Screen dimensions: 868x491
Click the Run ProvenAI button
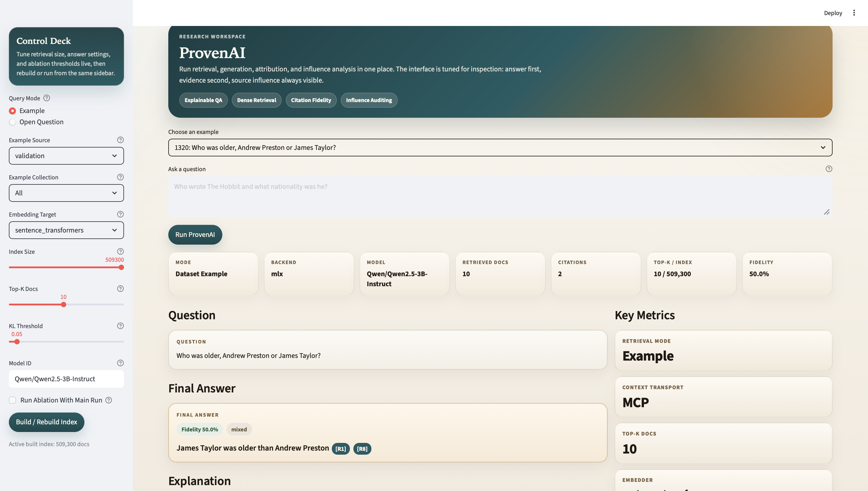(195, 235)
